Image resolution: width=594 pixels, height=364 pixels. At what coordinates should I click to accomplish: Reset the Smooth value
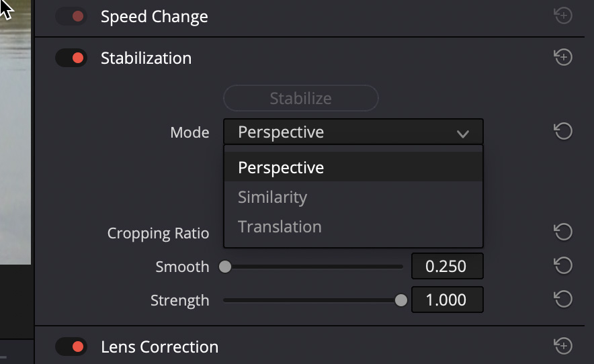pos(563,265)
